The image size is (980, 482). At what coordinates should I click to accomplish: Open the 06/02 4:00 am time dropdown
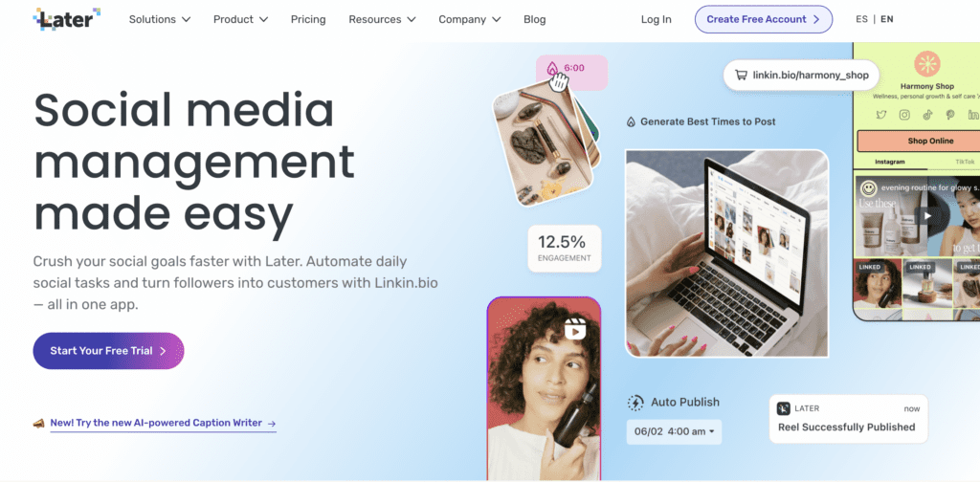pos(675,431)
